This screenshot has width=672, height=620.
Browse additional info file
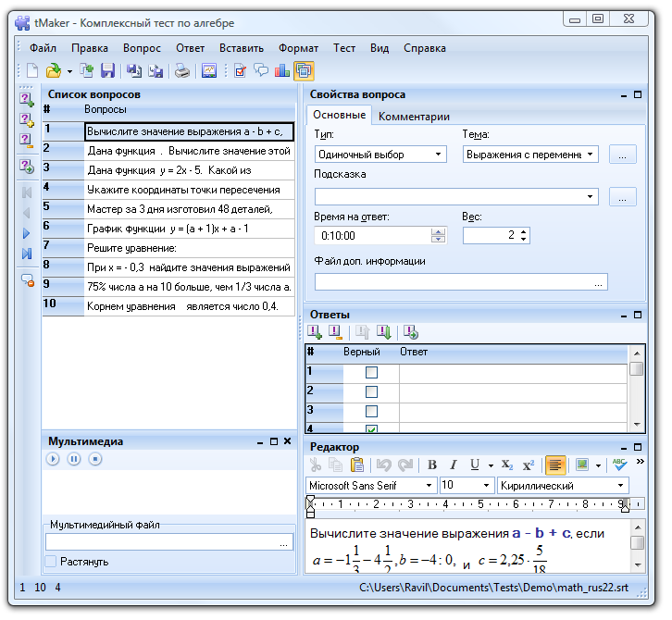[598, 282]
